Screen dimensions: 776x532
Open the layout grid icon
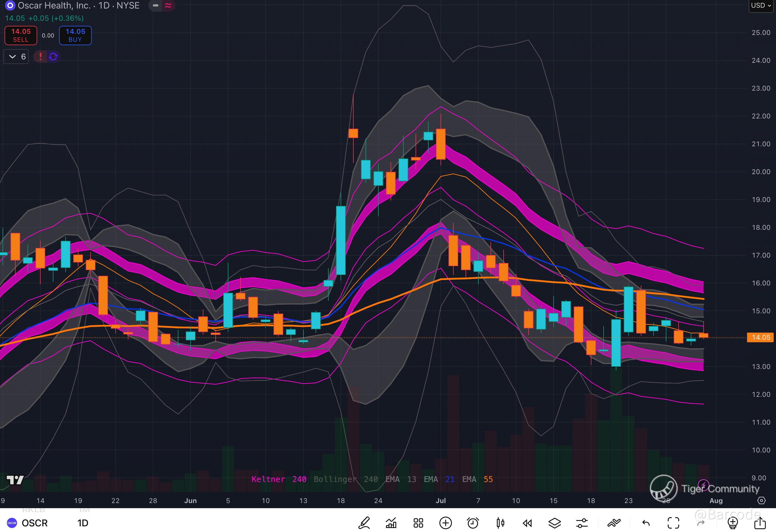point(418,523)
